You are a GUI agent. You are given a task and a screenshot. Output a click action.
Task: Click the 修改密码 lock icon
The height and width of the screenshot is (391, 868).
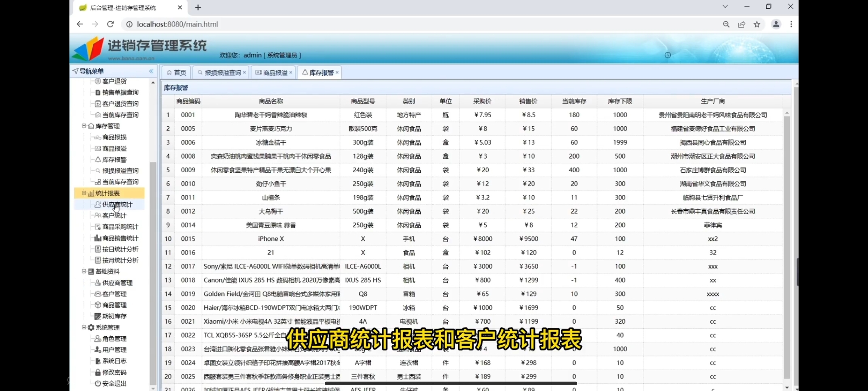click(98, 372)
